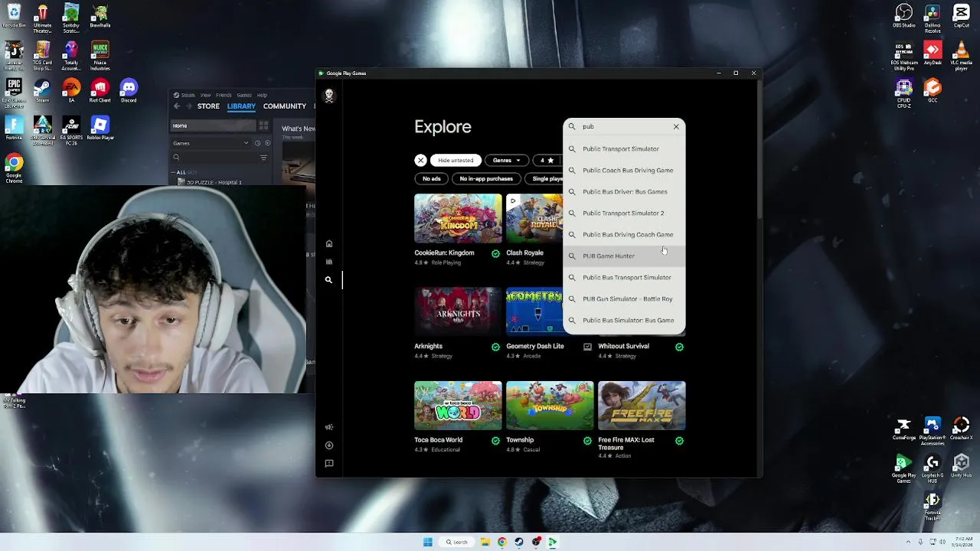This screenshot has width=980, height=551.
Task: Open the Unity Hub desktop icon
Action: [x=961, y=467]
